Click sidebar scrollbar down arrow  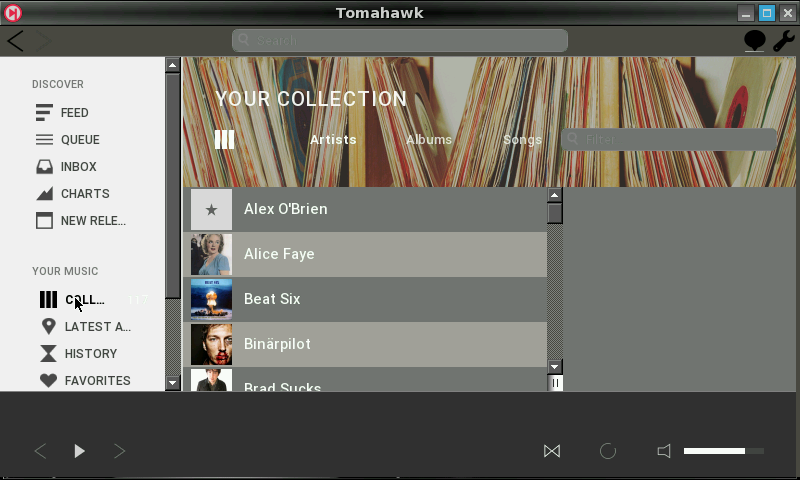(x=172, y=383)
